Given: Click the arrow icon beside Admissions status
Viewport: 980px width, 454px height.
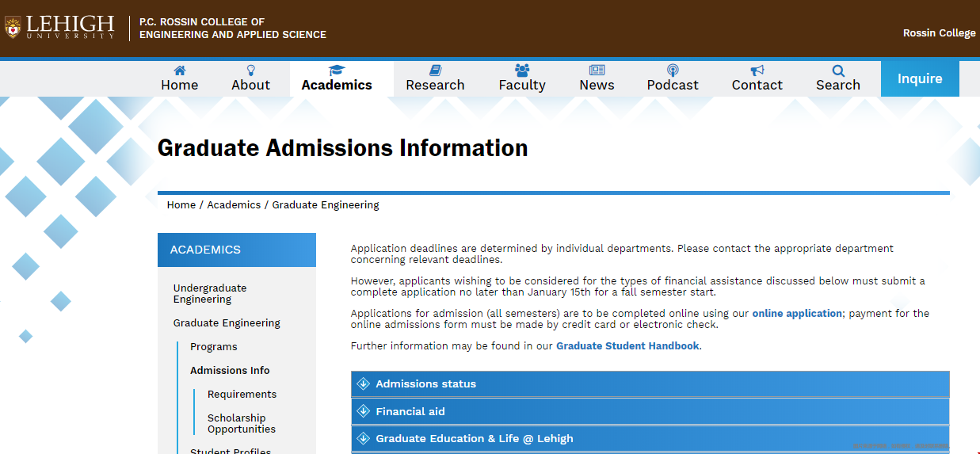Looking at the screenshot, I should click(x=364, y=383).
